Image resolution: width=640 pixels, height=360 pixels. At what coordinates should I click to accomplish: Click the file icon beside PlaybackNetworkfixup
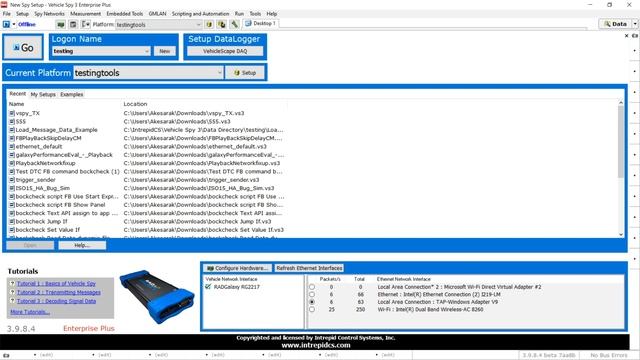tap(12, 163)
